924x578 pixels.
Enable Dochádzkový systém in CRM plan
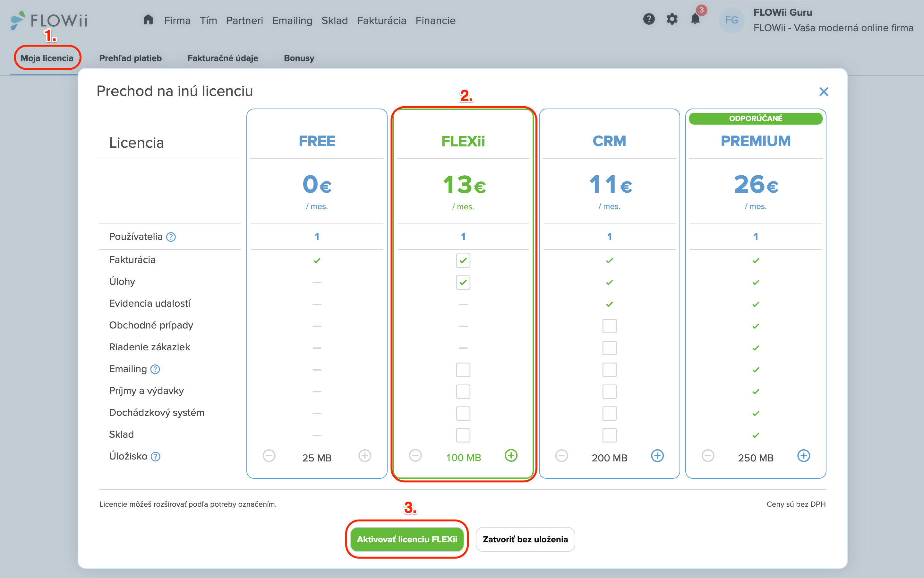(609, 413)
